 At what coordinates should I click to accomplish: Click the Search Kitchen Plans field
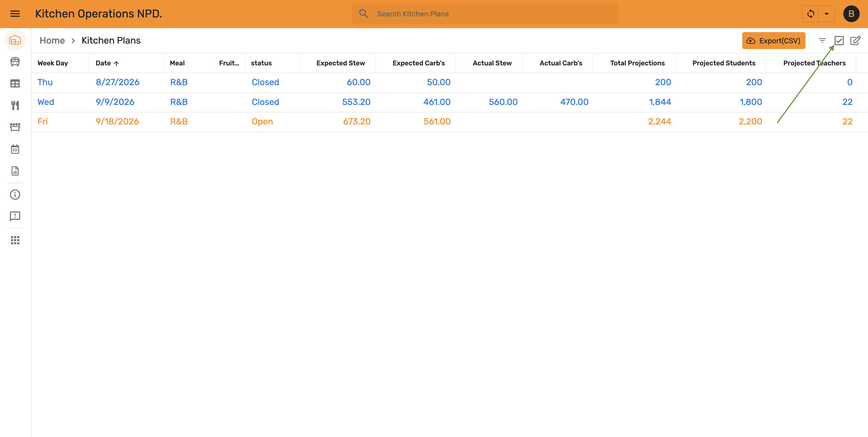pyautogui.click(x=485, y=14)
